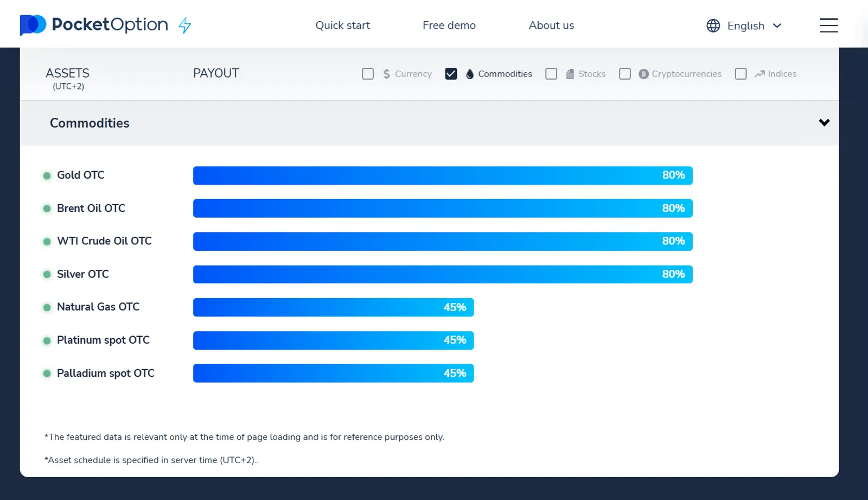Toggle the Indices filter checkbox
Screen dimensions: 868x500
tap(741, 74)
